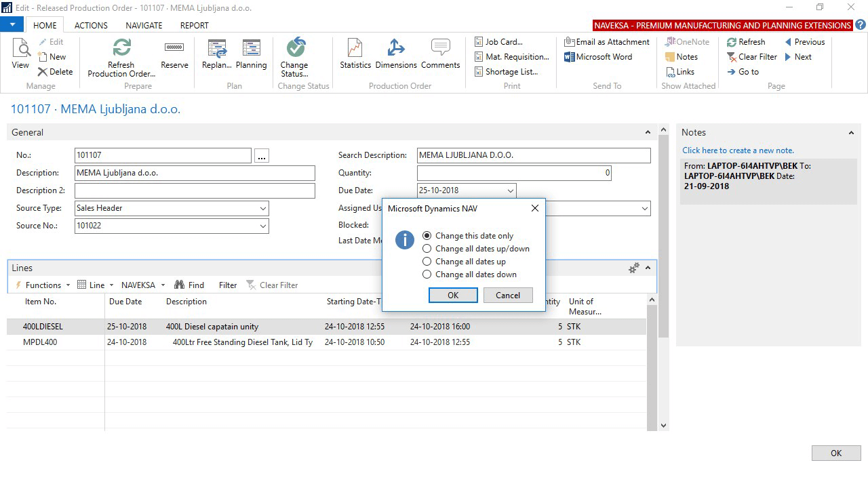
Task: Open the application file menu dropdown
Action: (x=12, y=24)
